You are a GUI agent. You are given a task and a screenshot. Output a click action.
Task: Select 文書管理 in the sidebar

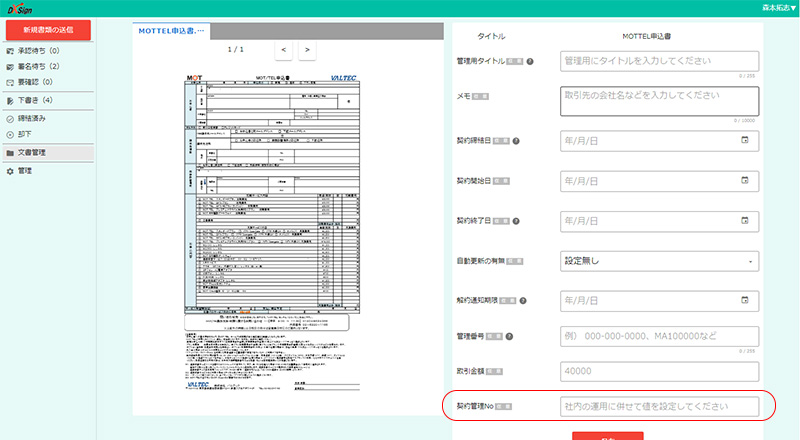(49, 153)
